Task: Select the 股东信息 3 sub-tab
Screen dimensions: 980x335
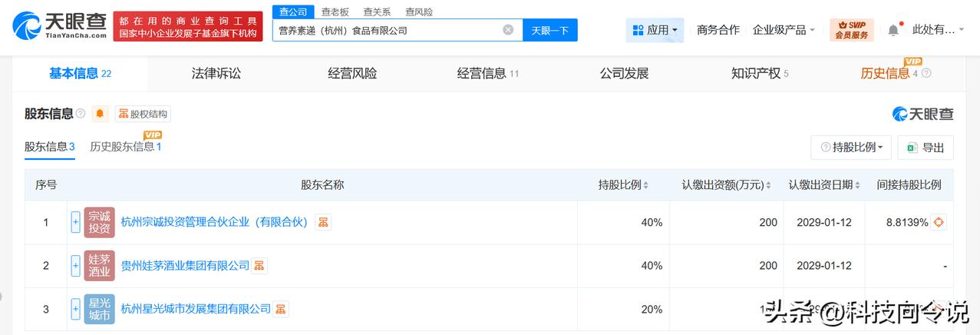Action: coord(50,147)
